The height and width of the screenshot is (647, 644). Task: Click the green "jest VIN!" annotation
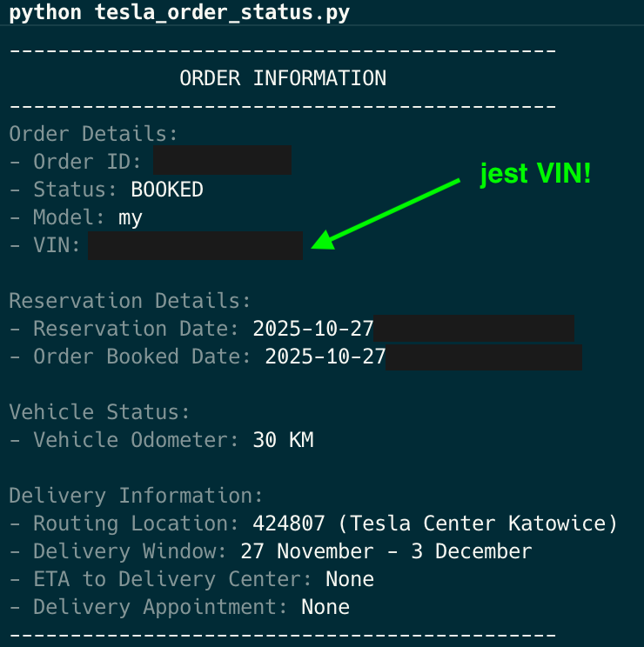[536, 174]
